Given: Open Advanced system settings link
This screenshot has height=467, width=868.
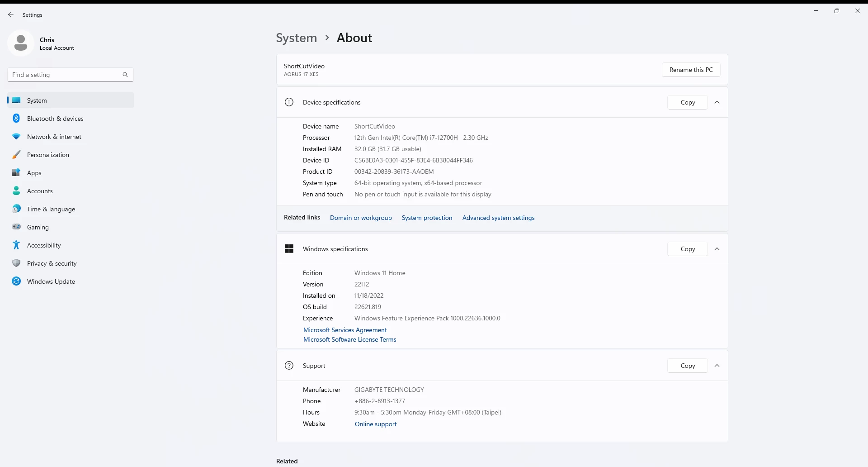Looking at the screenshot, I should point(498,218).
